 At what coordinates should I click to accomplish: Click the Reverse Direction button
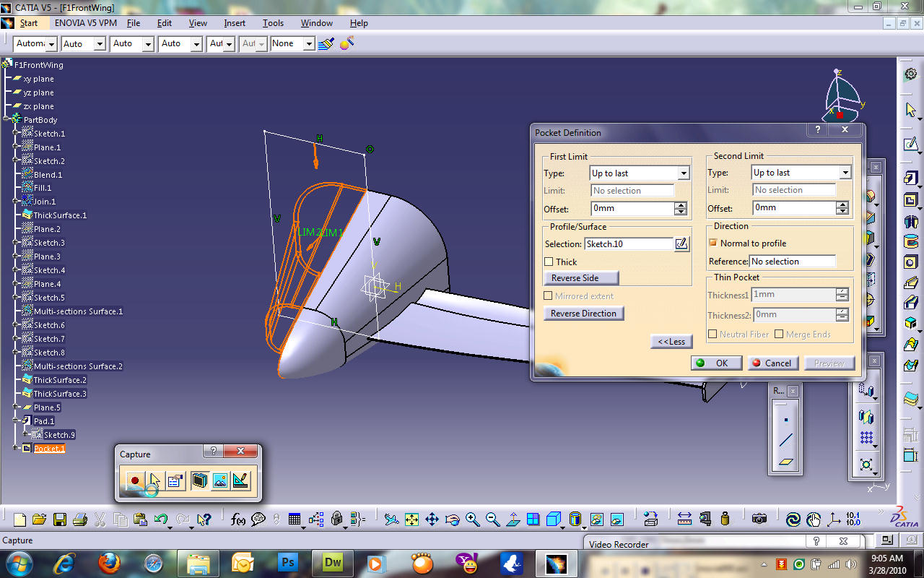(583, 314)
